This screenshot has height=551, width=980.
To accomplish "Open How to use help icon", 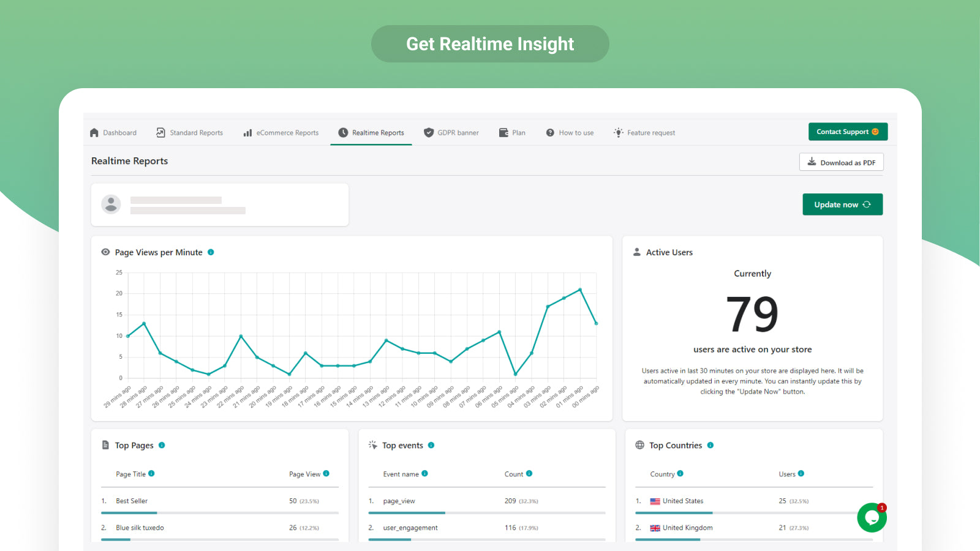I will [549, 132].
